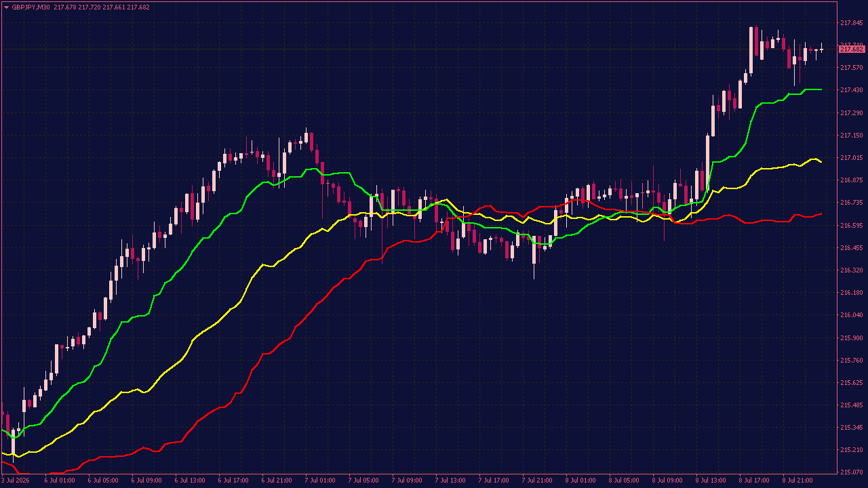Click the 217.150 price axis label
Image resolution: width=868 pixels, height=488 pixels.
(851, 136)
